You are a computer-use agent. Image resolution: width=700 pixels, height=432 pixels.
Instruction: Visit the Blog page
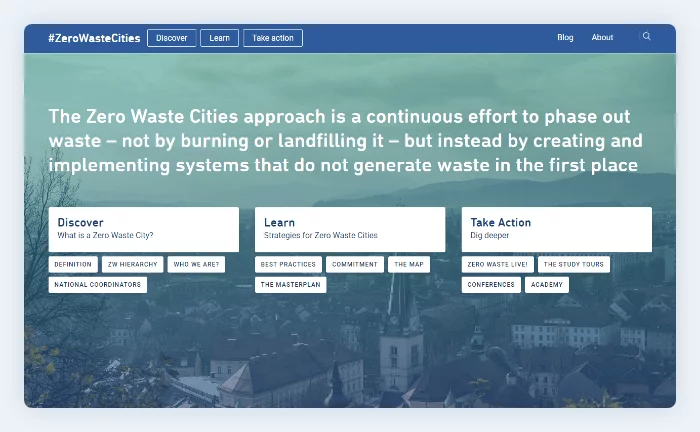(565, 37)
